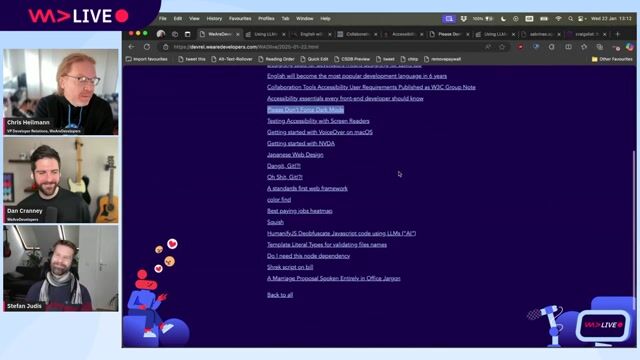Open the View menu

pyautogui.click(x=194, y=19)
